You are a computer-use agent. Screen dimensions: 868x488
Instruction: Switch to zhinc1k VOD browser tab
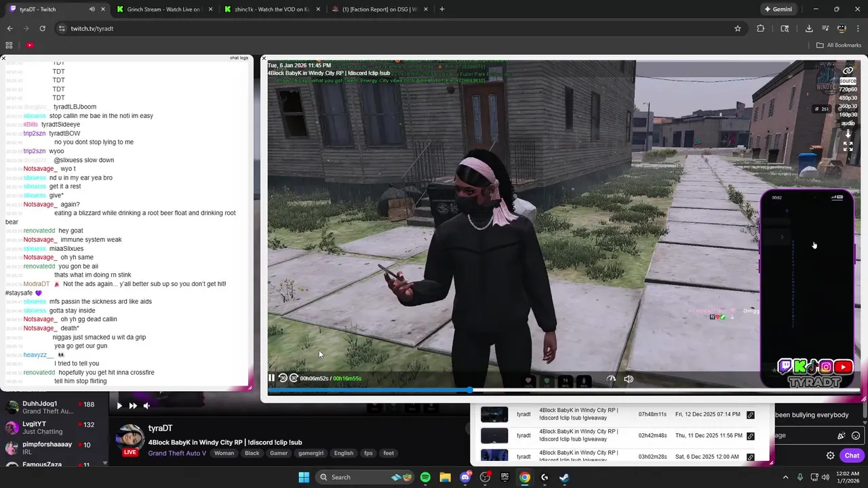click(x=271, y=9)
